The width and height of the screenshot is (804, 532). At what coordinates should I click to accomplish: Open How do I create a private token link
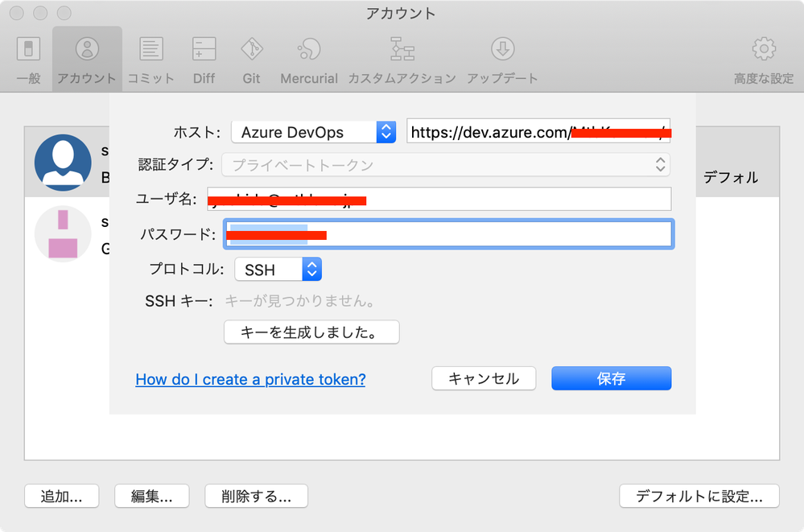(x=250, y=379)
